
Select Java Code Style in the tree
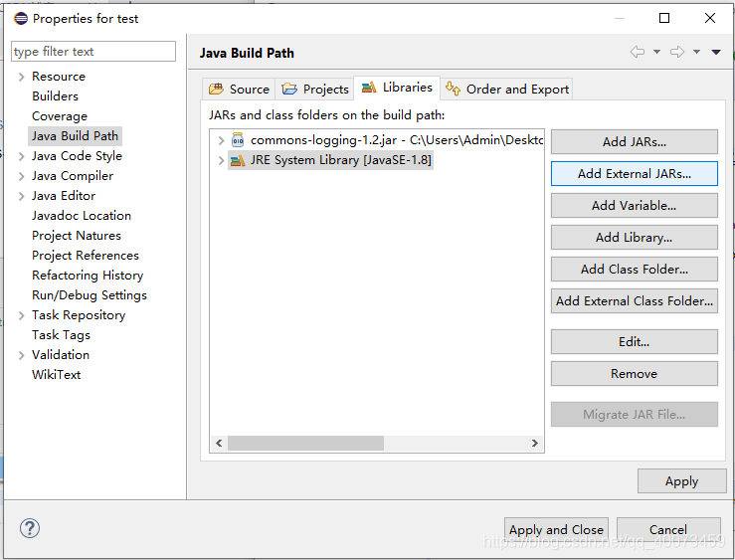click(x=77, y=156)
